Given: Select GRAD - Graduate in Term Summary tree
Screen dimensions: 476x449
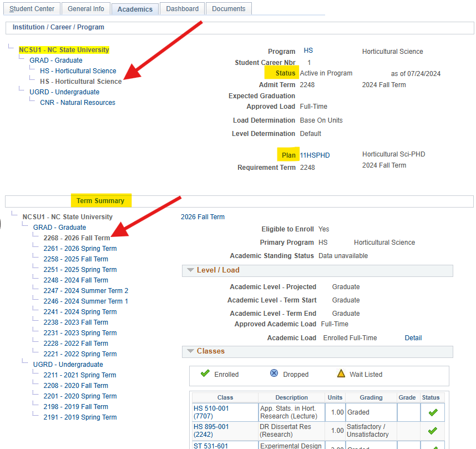Looking at the screenshot, I should click(59, 227).
